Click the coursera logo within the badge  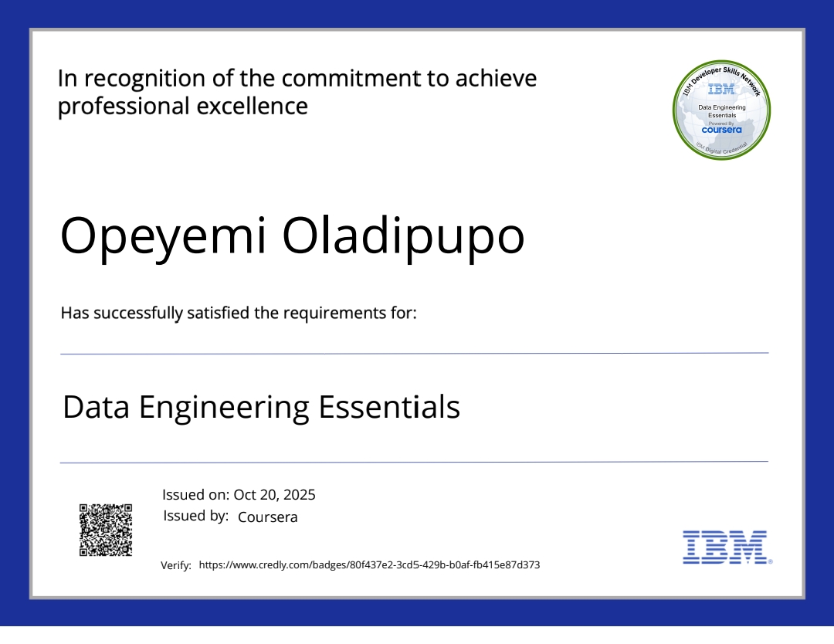(x=721, y=130)
